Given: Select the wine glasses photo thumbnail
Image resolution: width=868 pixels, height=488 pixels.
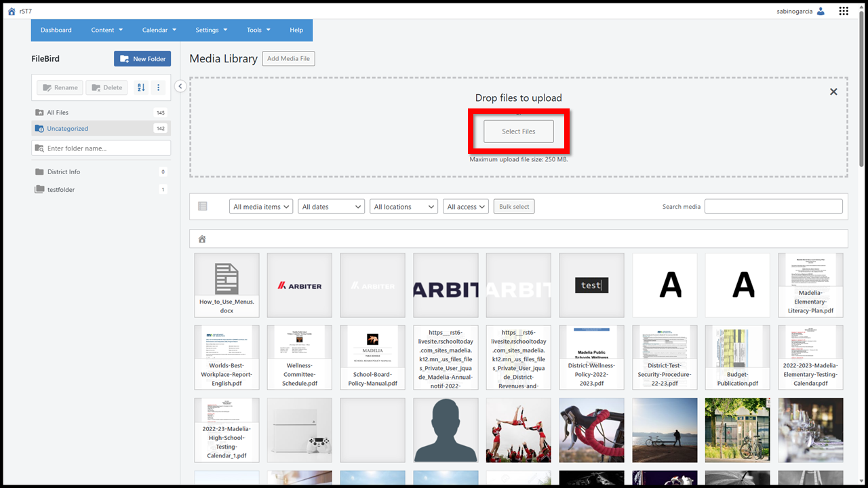Looking at the screenshot, I should click(810, 430).
